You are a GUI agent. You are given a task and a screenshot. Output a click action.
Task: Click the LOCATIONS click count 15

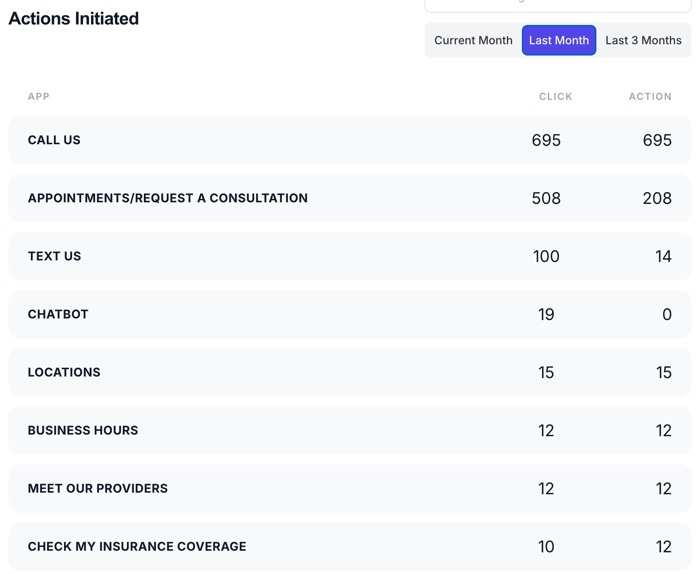pos(546,372)
